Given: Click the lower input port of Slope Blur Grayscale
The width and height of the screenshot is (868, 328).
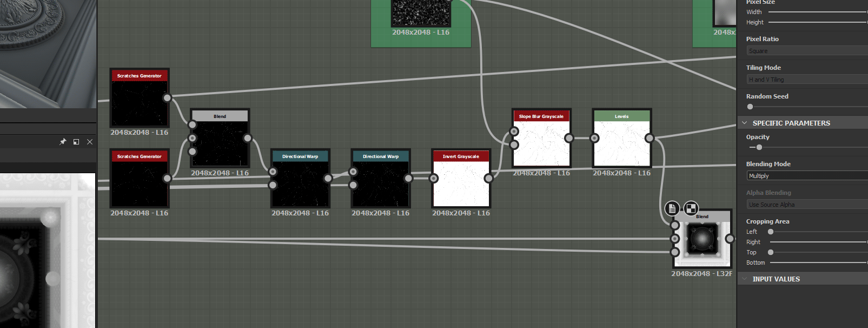Looking at the screenshot, I should (x=514, y=145).
